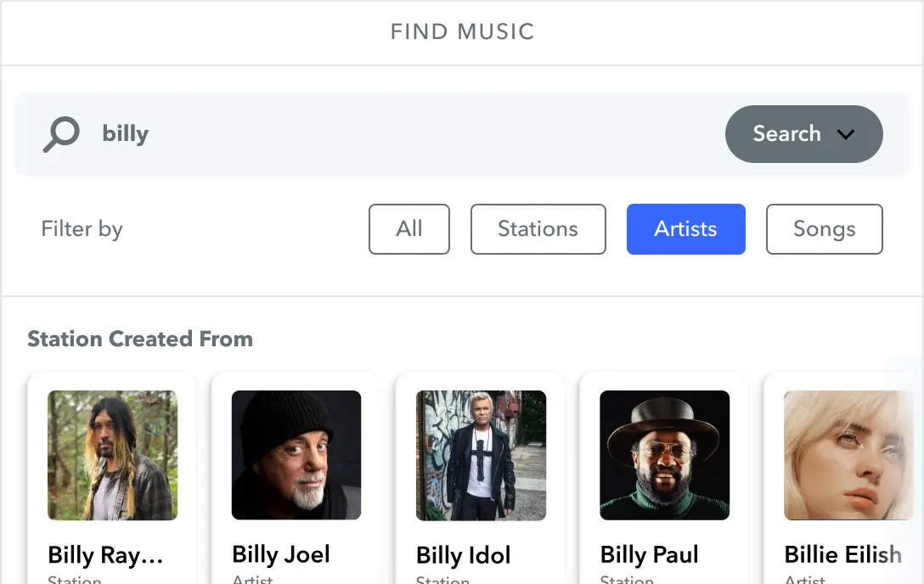Viewport: 924px width, 584px height.
Task: Click the FIND MUSIC page title
Action: coord(461,31)
